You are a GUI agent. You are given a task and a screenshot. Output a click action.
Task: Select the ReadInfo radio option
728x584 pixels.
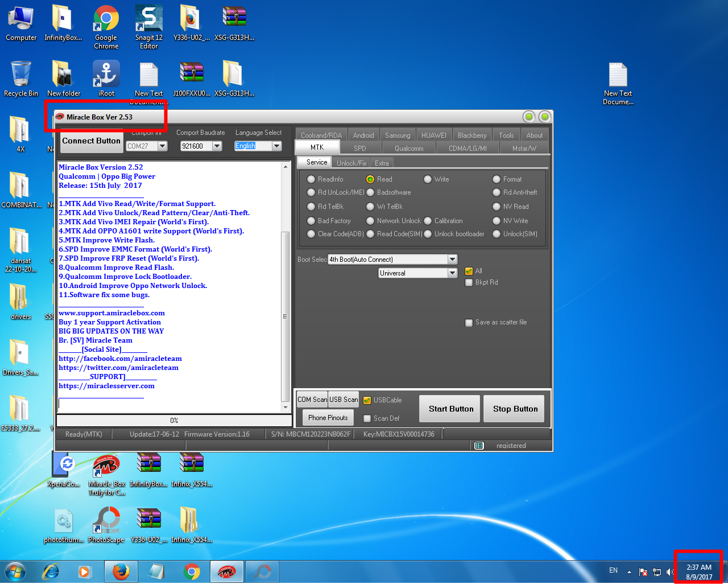click(311, 179)
